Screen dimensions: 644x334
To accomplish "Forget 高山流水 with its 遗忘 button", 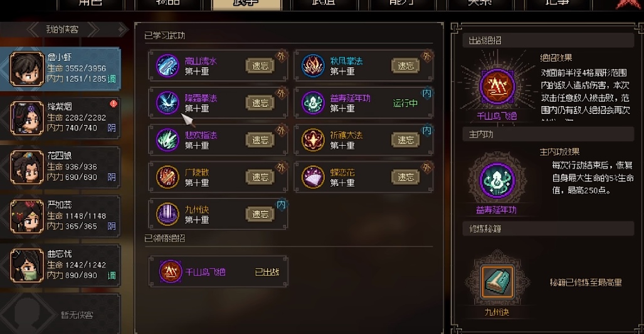I will pyautogui.click(x=260, y=66).
